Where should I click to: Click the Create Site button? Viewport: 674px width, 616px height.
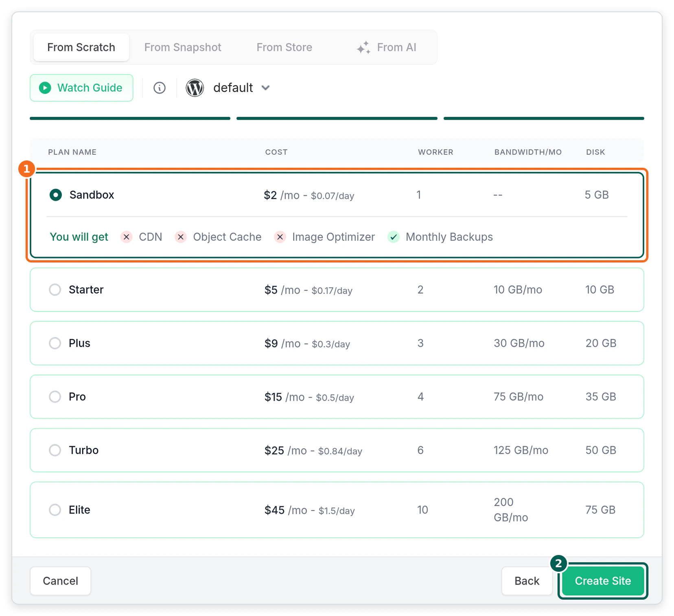coord(603,581)
